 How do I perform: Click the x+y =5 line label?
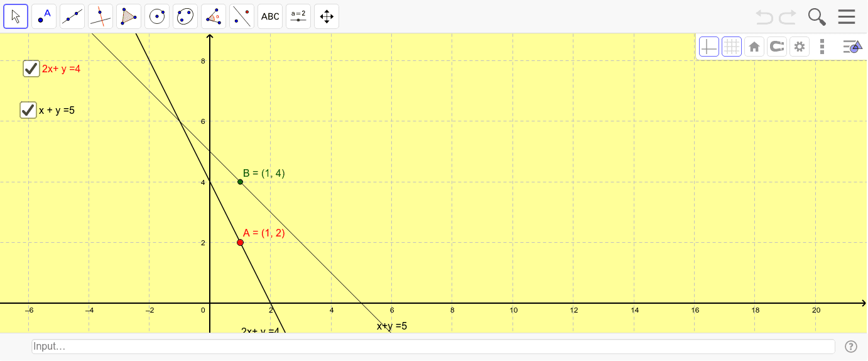[392, 326]
